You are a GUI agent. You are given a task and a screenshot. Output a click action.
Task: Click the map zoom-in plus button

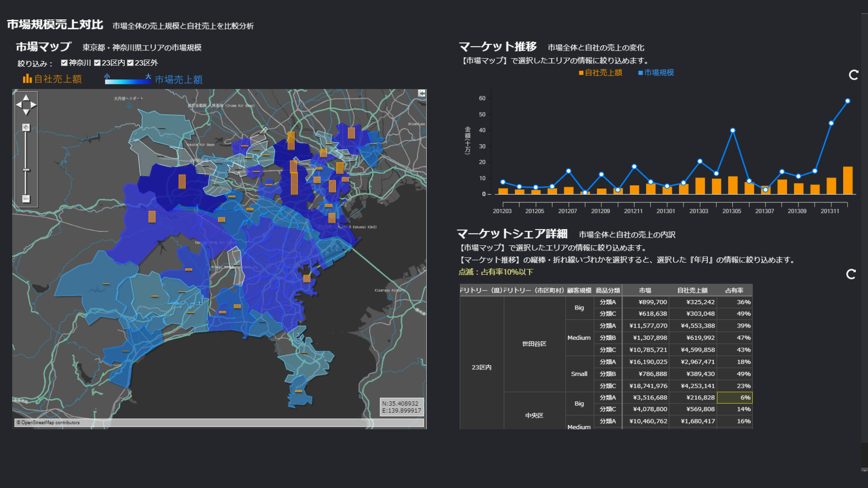26,127
